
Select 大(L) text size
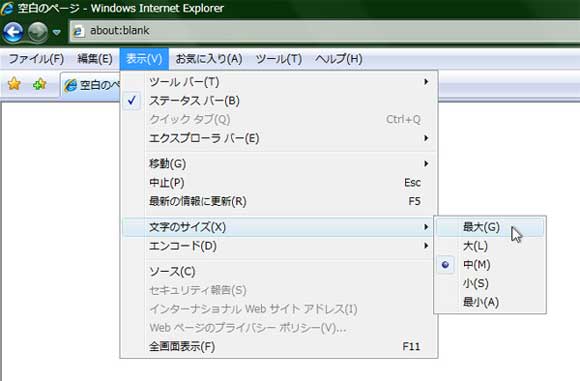pyautogui.click(x=490, y=246)
